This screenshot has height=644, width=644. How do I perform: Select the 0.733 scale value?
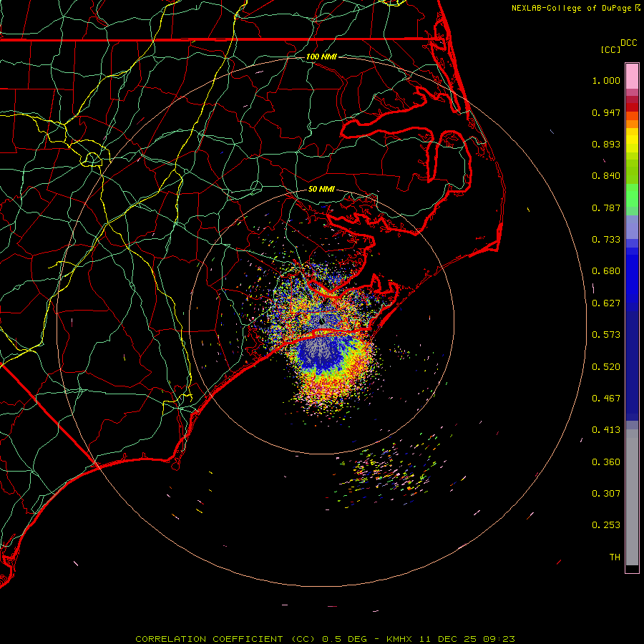point(606,240)
